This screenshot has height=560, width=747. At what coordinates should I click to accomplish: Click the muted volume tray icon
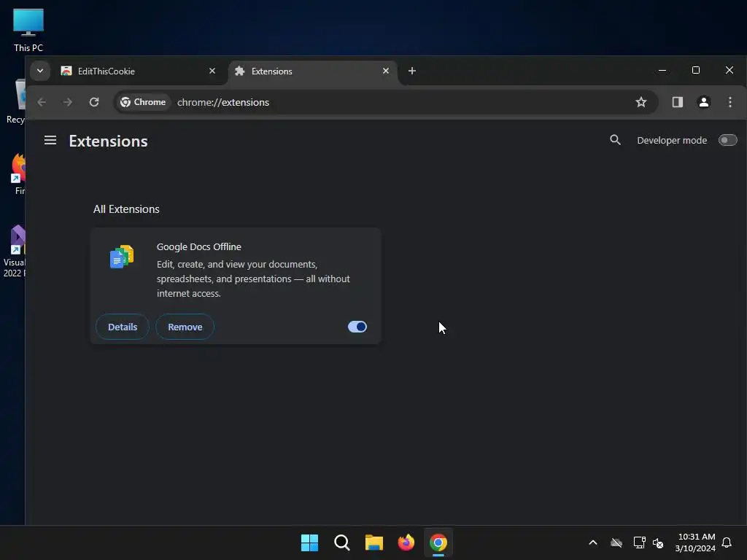[658, 542]
